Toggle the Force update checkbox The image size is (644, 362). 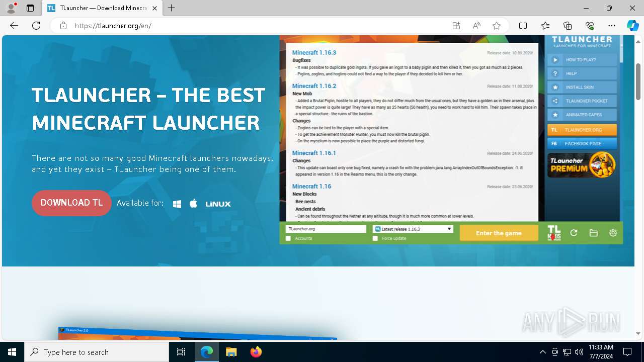(x=375, y=238)
